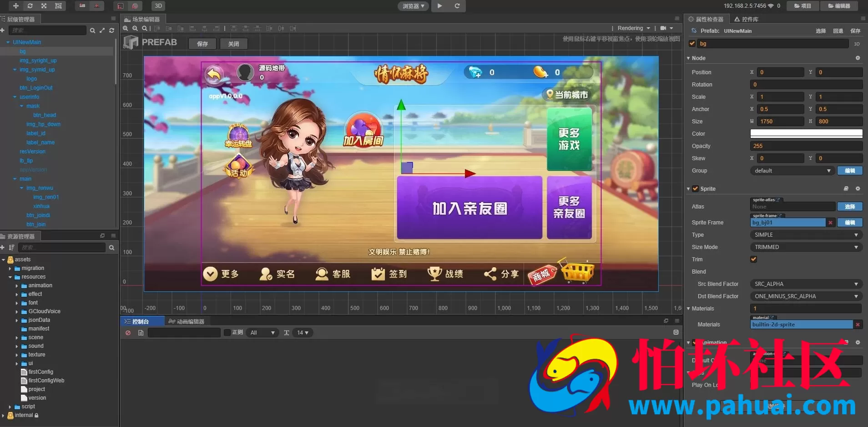Open the Src Blend Factor dropdown

coord(806,284)
